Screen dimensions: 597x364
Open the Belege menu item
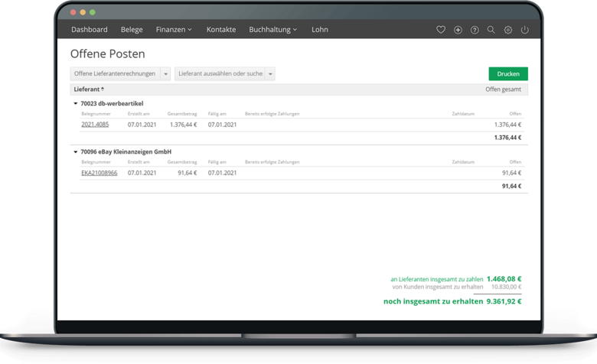(132, 30)
